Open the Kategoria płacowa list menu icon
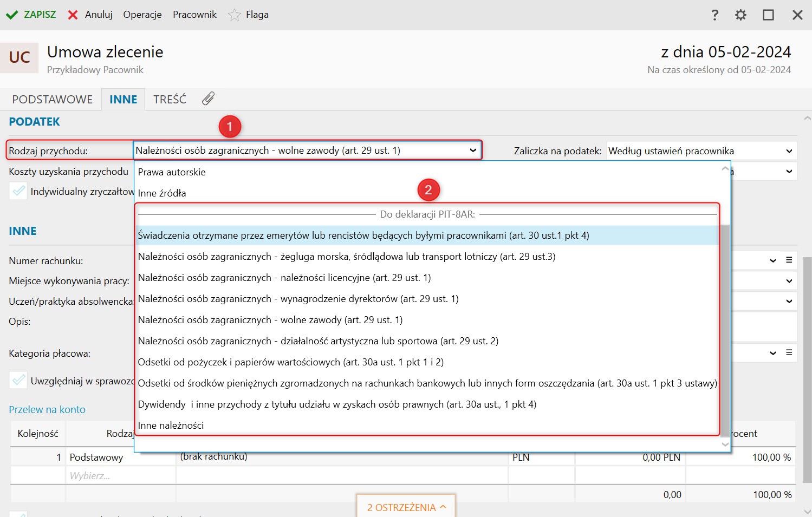 (789, 353)
